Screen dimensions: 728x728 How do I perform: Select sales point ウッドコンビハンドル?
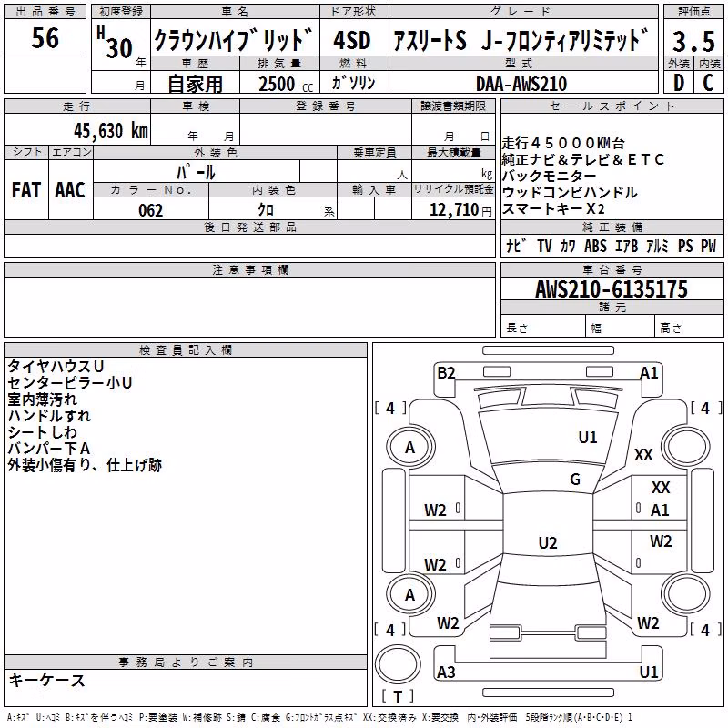point(570,192)
